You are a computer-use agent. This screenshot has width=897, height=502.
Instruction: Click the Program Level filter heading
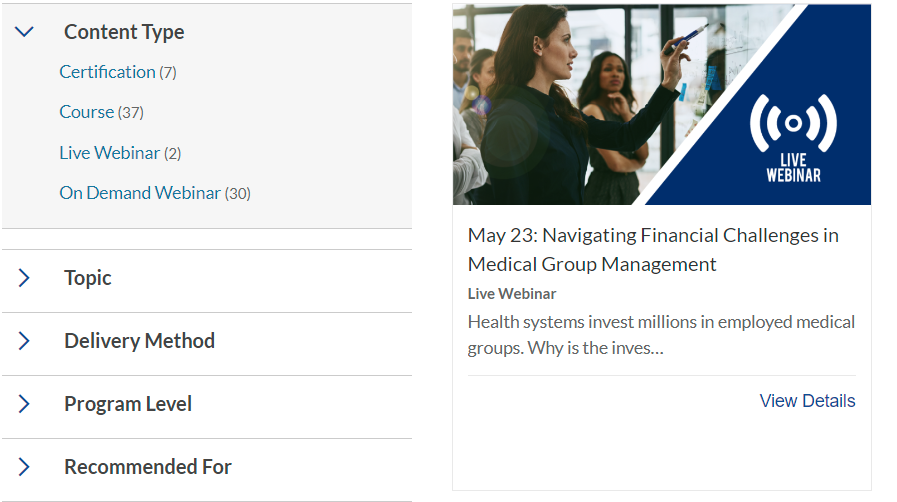(128, 404)
